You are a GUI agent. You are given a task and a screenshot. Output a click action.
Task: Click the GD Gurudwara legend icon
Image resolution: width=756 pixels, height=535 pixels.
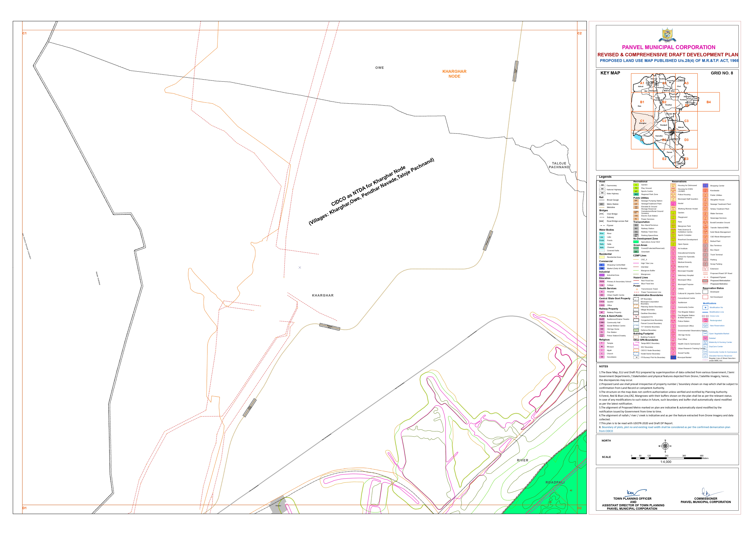coord(602,357)
